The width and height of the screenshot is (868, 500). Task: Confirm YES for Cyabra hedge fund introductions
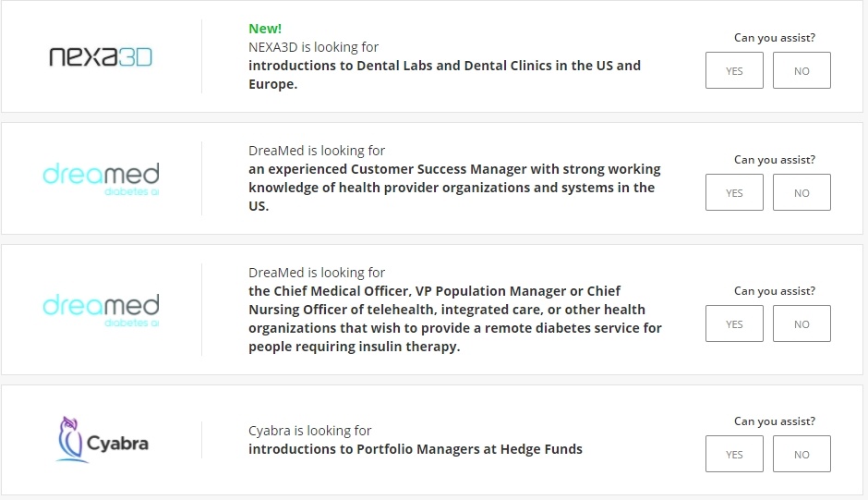click(734, 454)
